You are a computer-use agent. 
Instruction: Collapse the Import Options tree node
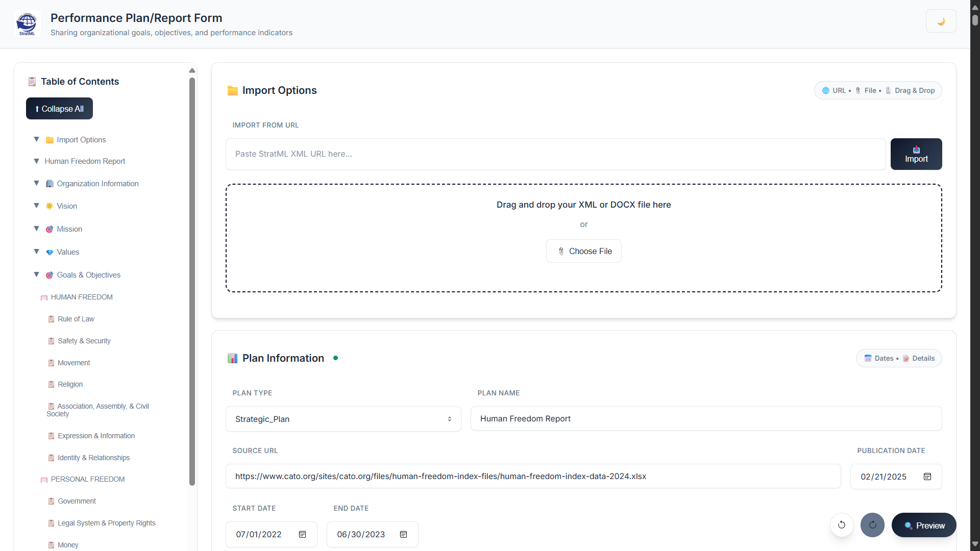tap(36, 139)
